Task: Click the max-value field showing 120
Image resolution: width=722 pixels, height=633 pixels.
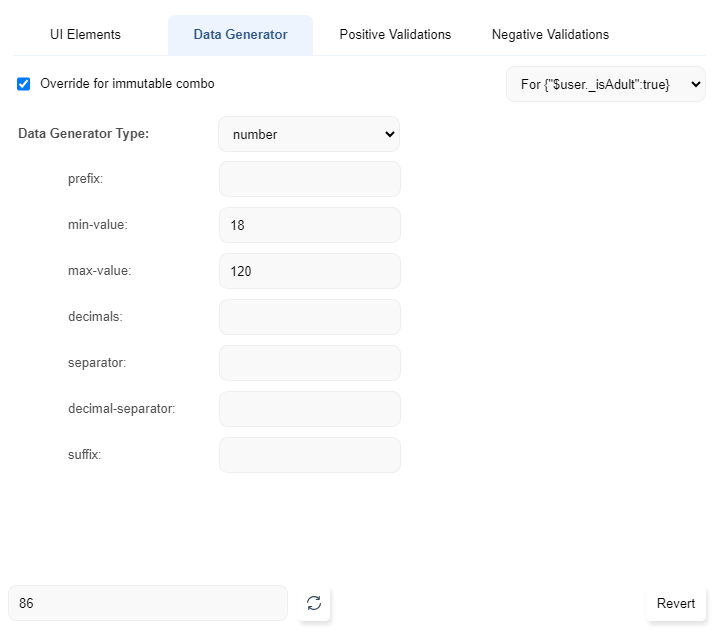Action: pos(309,271)
